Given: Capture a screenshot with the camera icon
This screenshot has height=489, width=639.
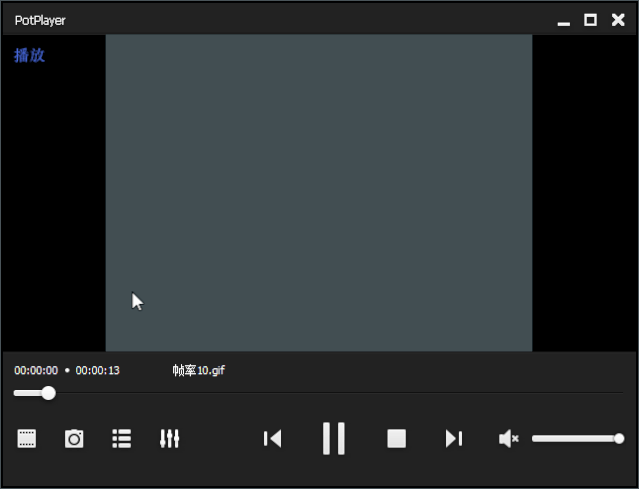Looking at the screenshot, I should (x=74, y=438).
